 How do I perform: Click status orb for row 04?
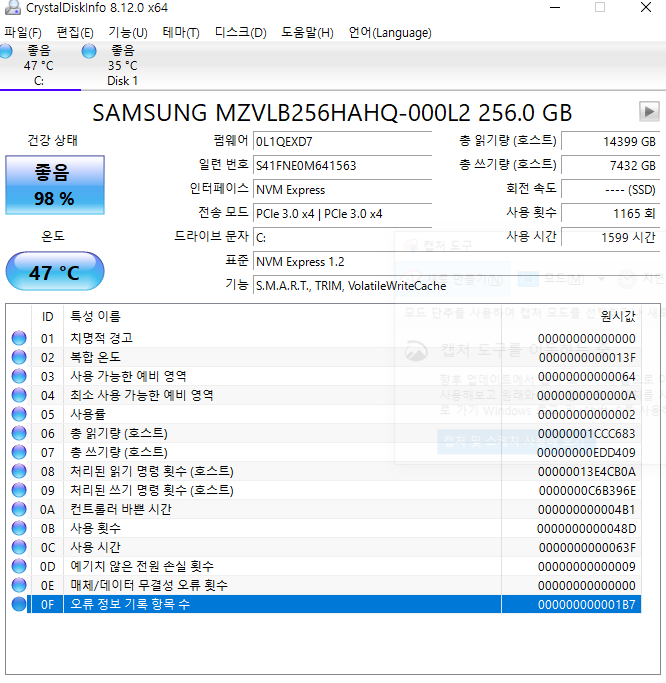pyautogui.click(x=19, y=395)
